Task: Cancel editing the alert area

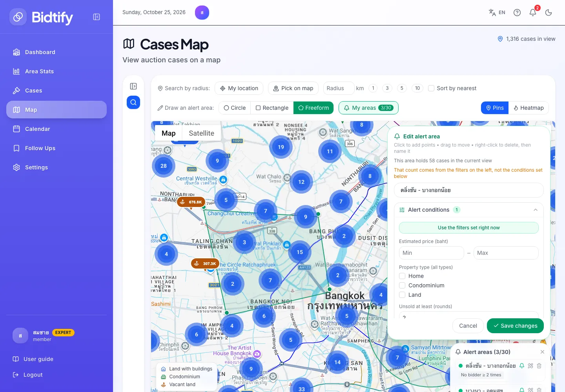Action: 468,326
